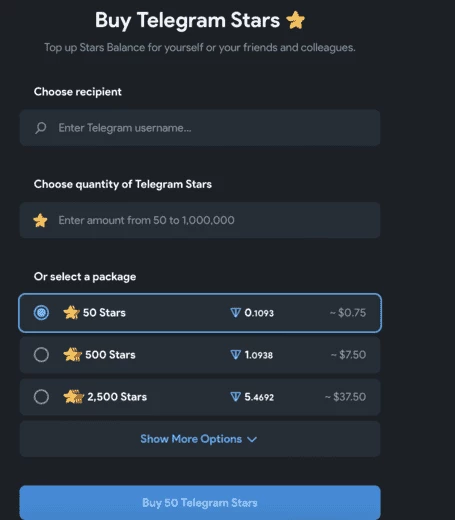455x520 pixels.
Task: Click the TON icon beside 5.4692
Action: pyautogui.click(x=235, y=397)
